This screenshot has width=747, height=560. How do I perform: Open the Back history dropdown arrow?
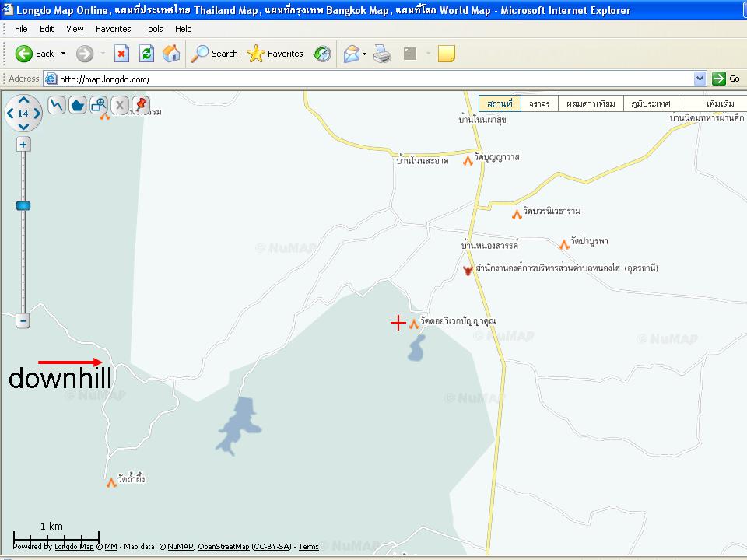(x=63, y=54)
